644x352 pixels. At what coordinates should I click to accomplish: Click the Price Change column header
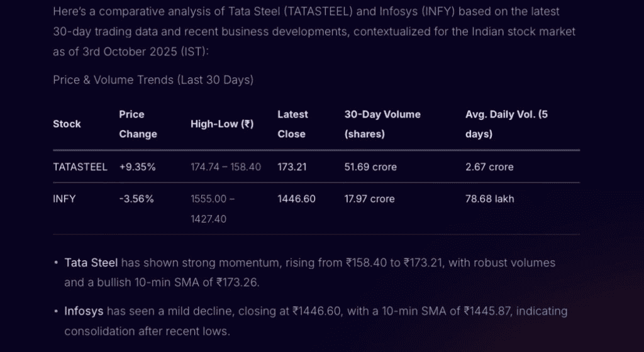138,124
